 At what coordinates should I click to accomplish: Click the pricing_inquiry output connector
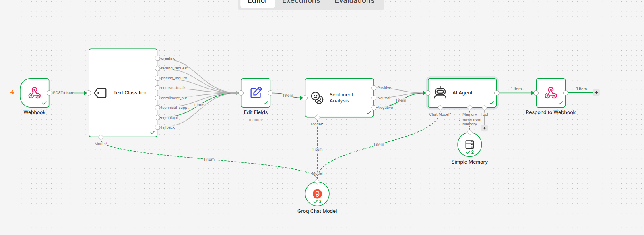(157, 78)
